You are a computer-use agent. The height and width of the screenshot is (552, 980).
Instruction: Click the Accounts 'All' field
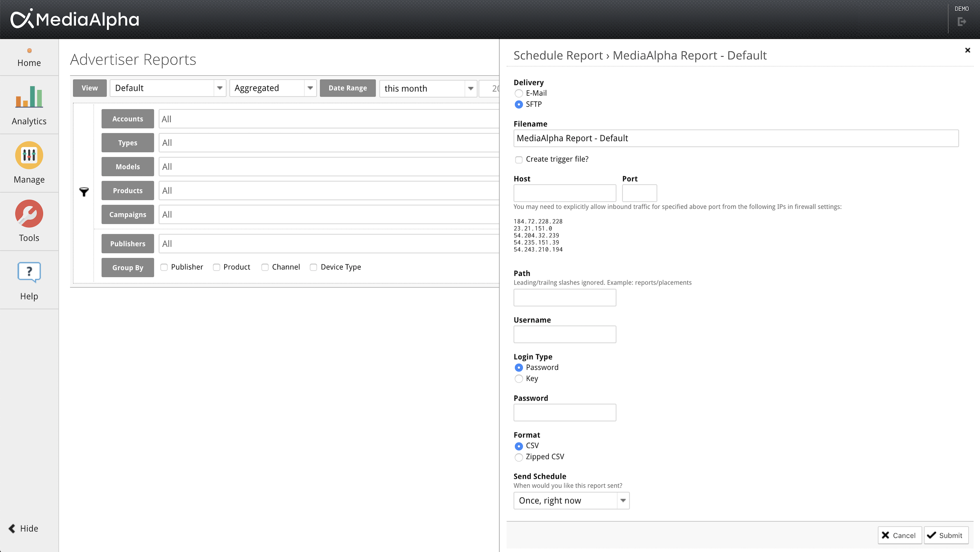tap(329, 119)
